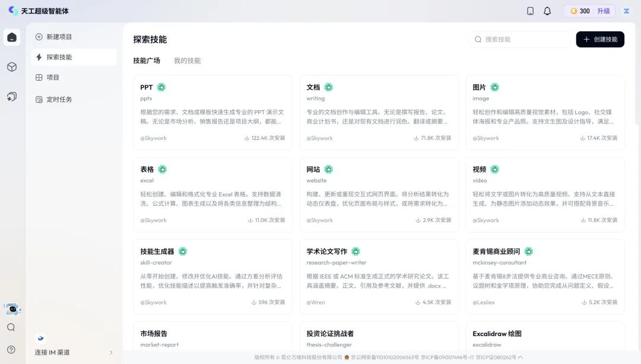Select the cube icon in left rail
Image resolution: width=641 pixels, height=364 pixels.
pyautogui.click(x=12, y=67)
